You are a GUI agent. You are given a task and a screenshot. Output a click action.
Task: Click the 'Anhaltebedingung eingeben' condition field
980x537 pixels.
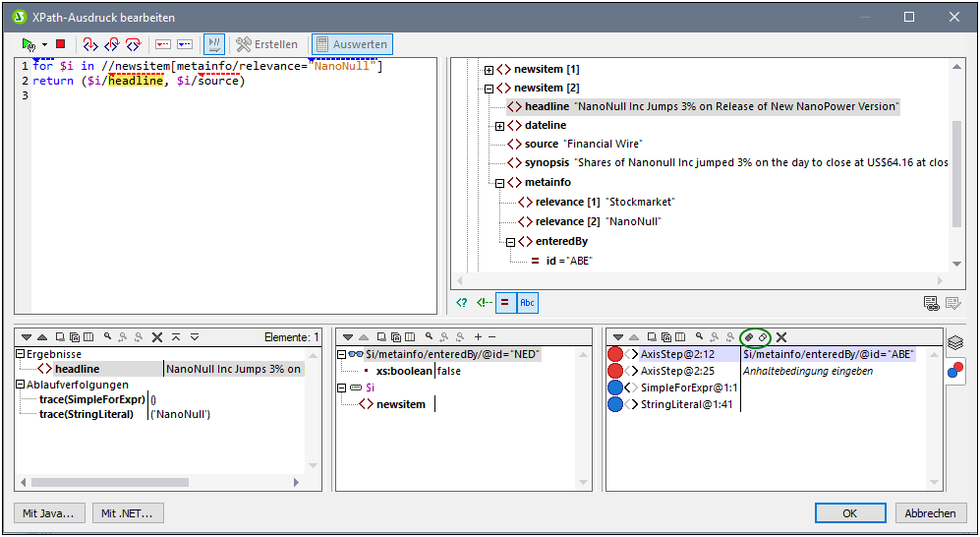(x=806, y=371)
